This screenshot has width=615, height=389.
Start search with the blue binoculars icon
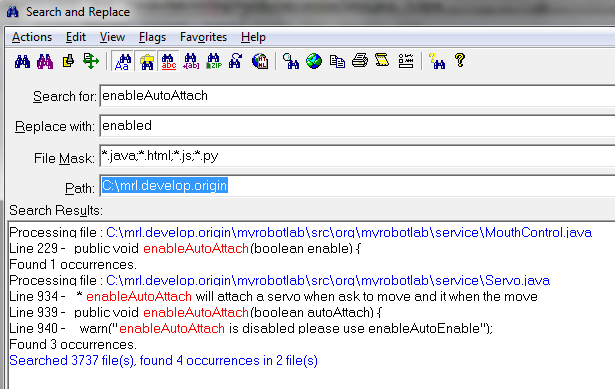(22, 61)
